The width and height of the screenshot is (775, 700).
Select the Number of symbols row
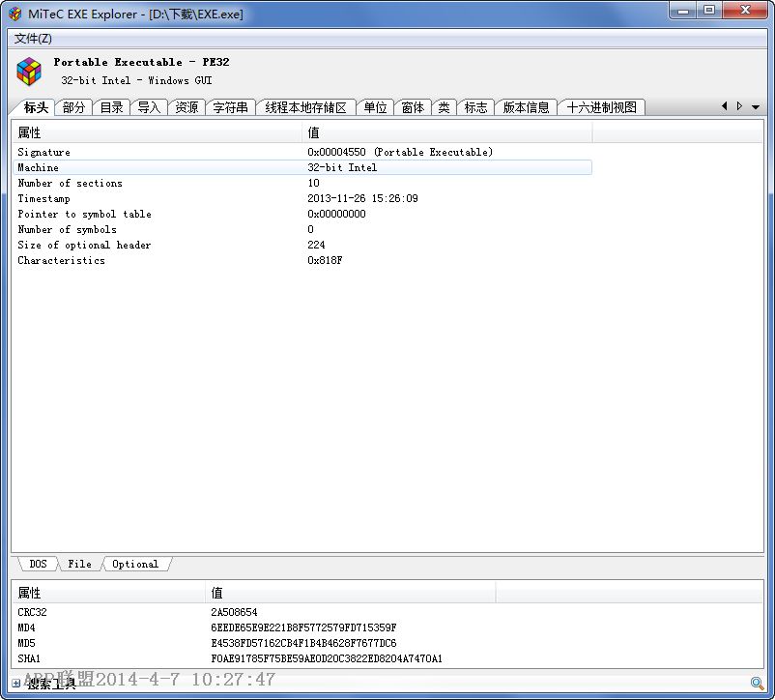[302, 229]
